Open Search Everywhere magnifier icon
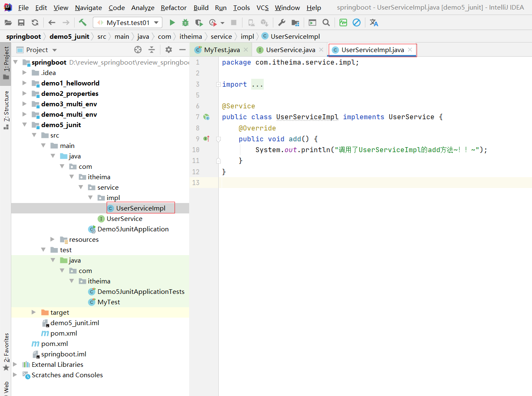Image resolution: width=532 pixels, height=396 pixels. (326, 23)
